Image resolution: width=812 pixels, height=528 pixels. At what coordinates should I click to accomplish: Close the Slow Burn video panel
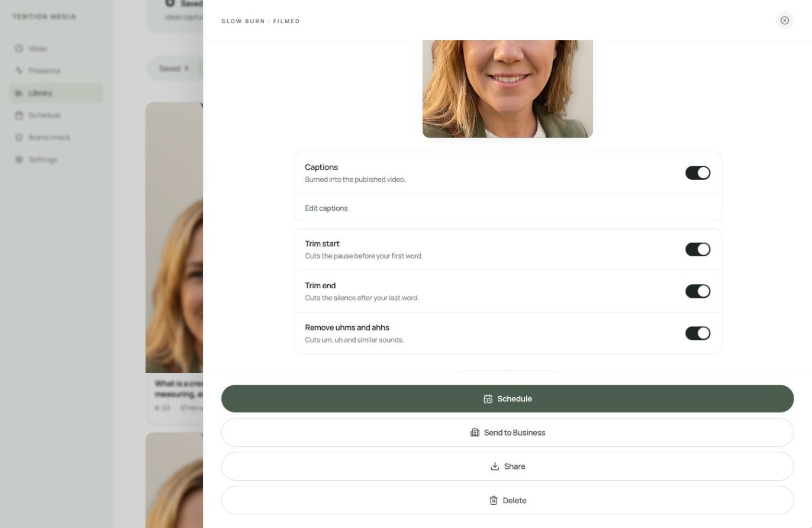784,21
